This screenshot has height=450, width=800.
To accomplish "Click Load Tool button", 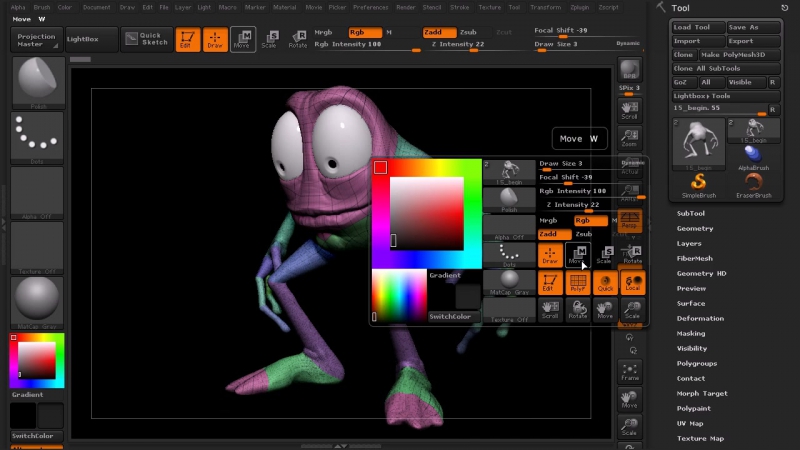I will coord(698,27).
